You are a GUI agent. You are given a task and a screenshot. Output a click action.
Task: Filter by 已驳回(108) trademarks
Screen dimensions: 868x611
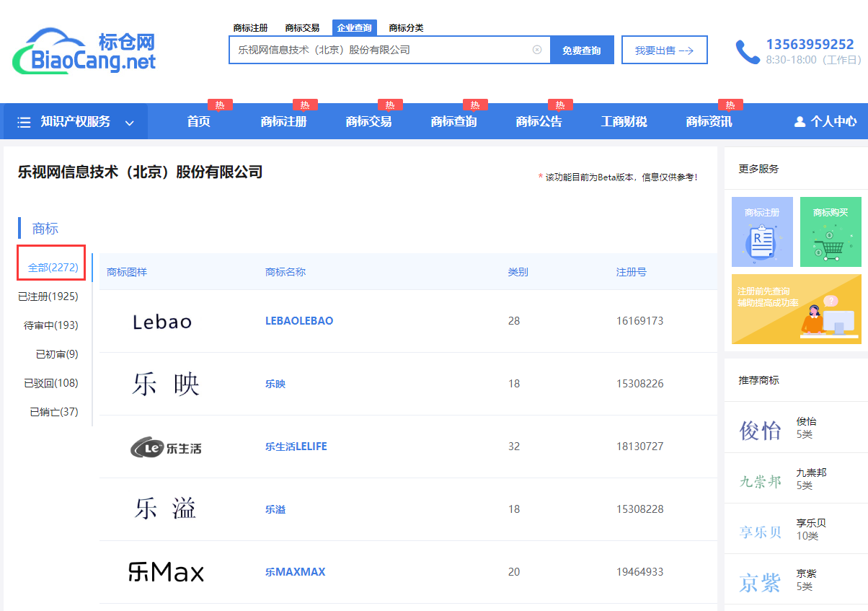click(x=50, y=383)
